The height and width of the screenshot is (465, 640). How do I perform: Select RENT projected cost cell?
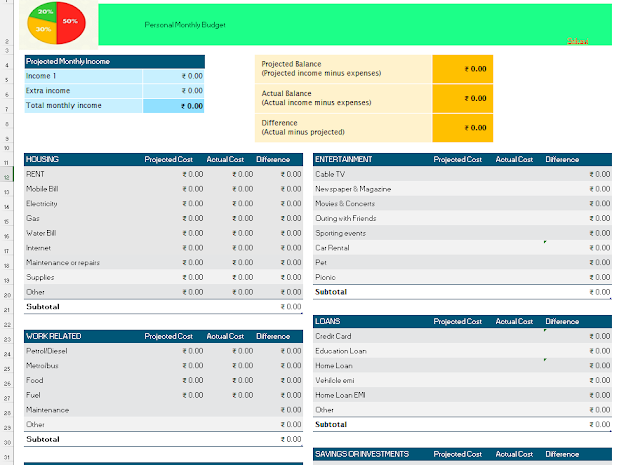[193, 174]
